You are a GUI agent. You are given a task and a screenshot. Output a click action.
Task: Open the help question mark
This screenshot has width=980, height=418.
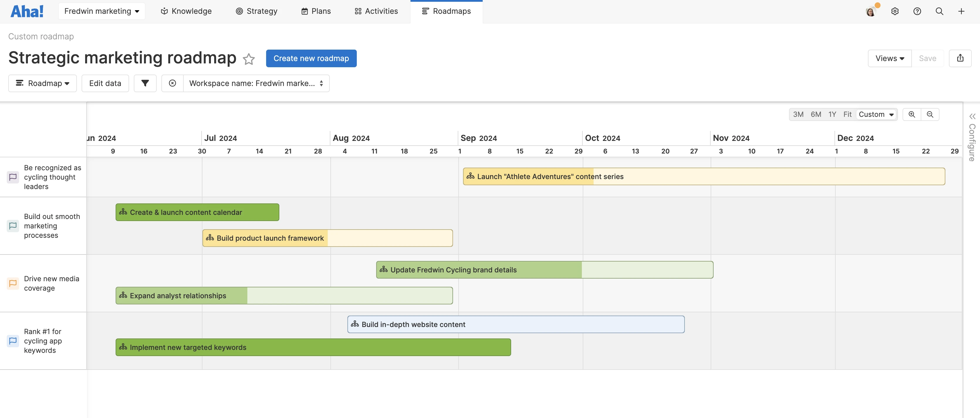point(917,11)
